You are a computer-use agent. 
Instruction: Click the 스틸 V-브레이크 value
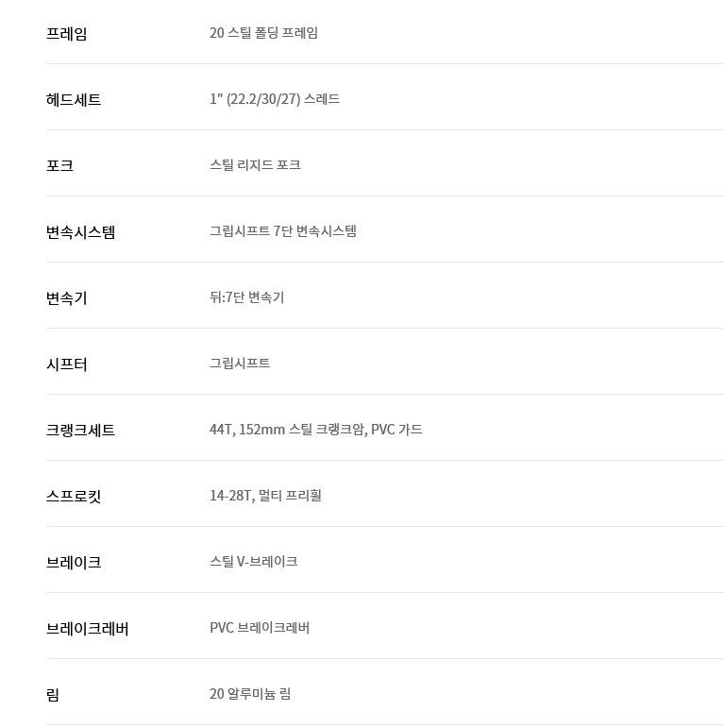(x=253, y=562)
